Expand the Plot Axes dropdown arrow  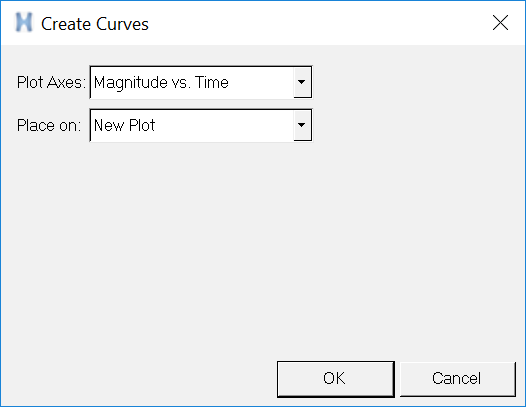[302, 82]
